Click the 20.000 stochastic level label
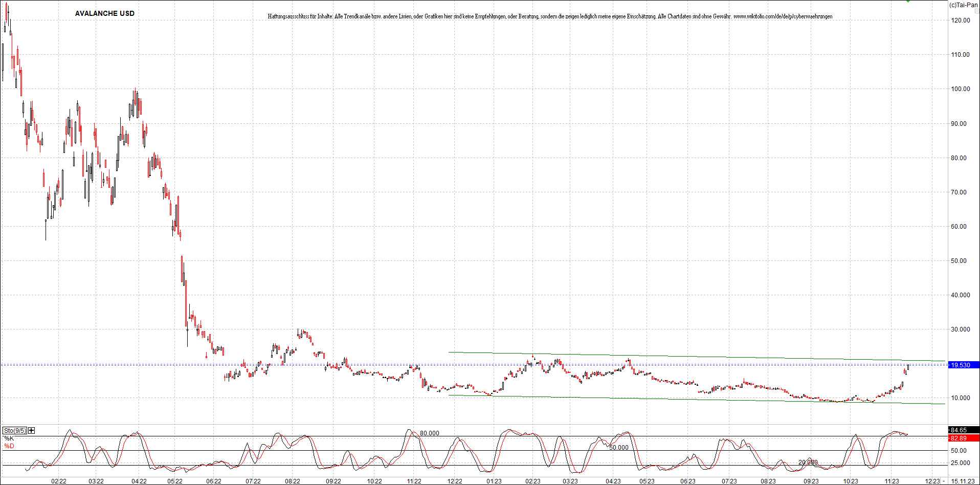The height and width of the screenshot is (485, 980). pos(808,461)
